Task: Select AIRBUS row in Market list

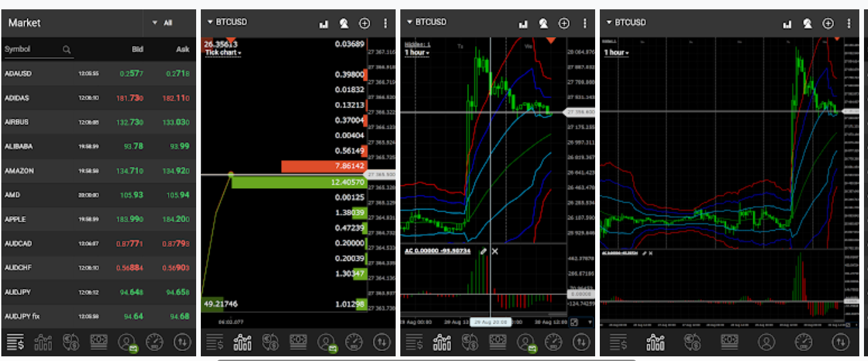Action: click(x=98, y=122)
